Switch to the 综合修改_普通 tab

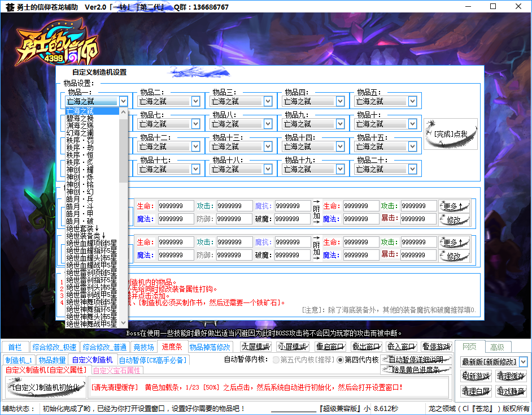click(104, 347)
